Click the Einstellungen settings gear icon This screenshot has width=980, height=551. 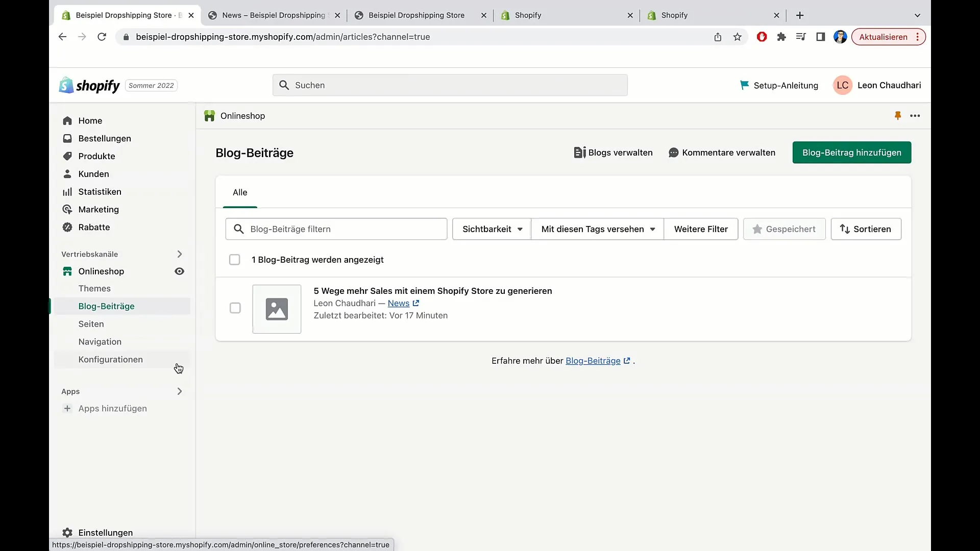[67, 532]
